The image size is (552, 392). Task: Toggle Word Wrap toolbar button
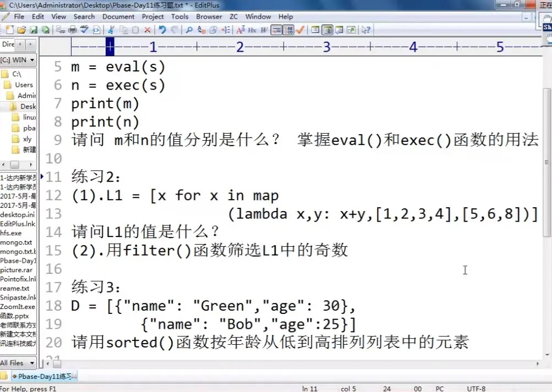pyautogui.click(x=264, y=30)
